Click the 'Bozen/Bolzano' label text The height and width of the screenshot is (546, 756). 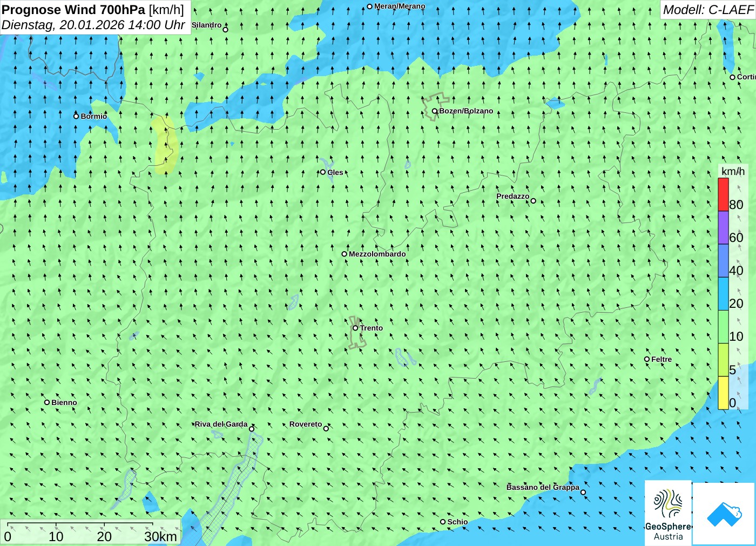point(466,111)
